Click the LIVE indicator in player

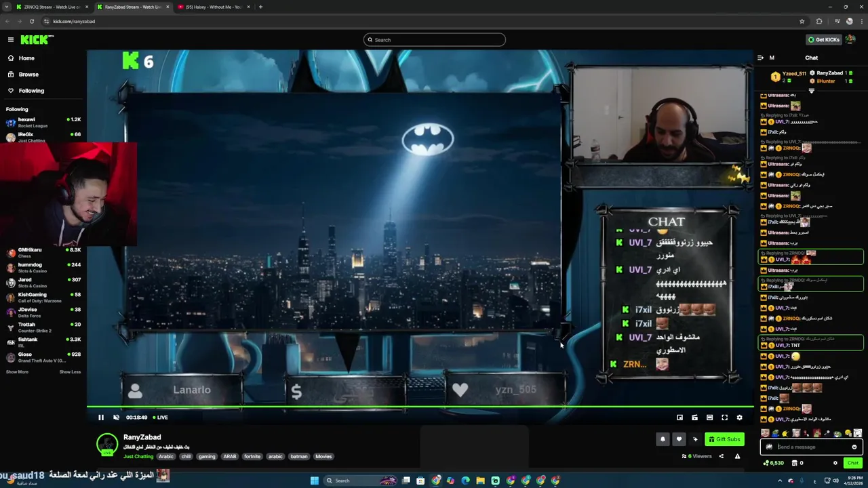pos(160,418)
